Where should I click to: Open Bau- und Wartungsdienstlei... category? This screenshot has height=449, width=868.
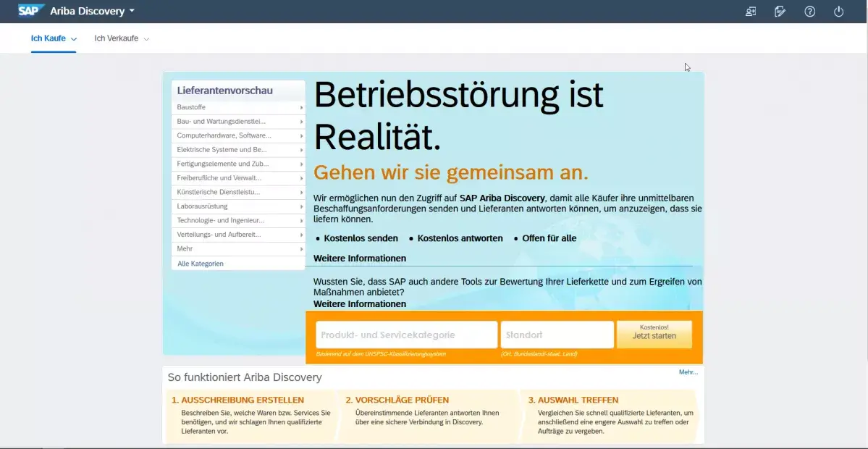(x=238, y=121)
